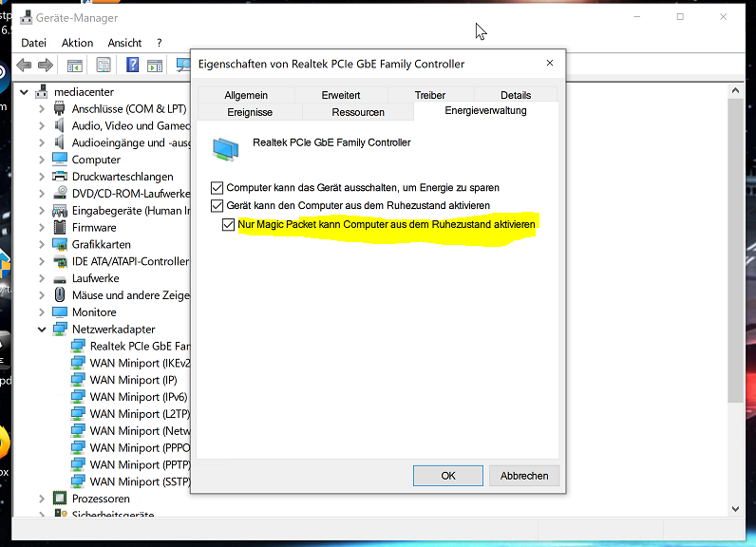
Task: Select WAN Miniport (IKEv2) in tree
Action: tap(140, 363)
